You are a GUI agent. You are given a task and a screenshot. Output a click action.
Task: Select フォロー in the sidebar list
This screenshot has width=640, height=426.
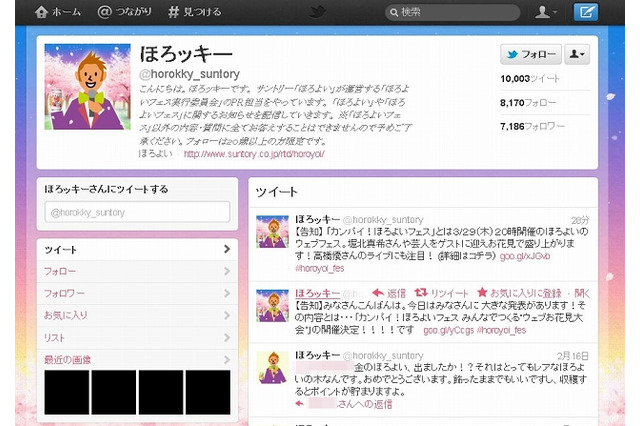(x=137, y=271)
